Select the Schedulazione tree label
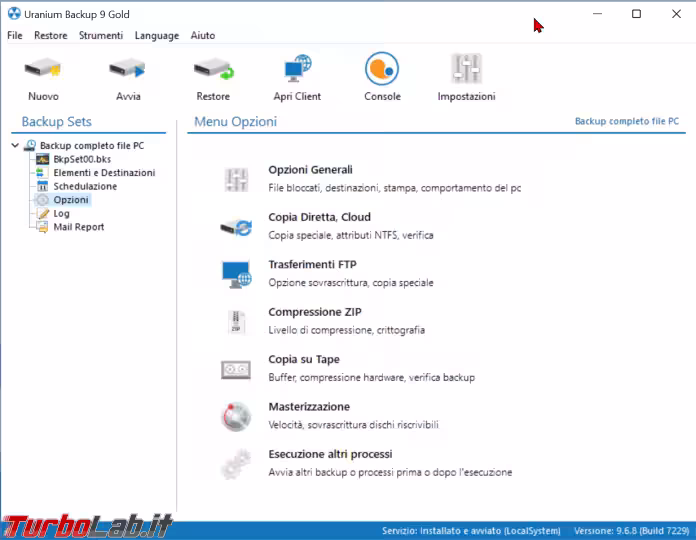This screenshot has width=696, height=540. tap(85, 186)
